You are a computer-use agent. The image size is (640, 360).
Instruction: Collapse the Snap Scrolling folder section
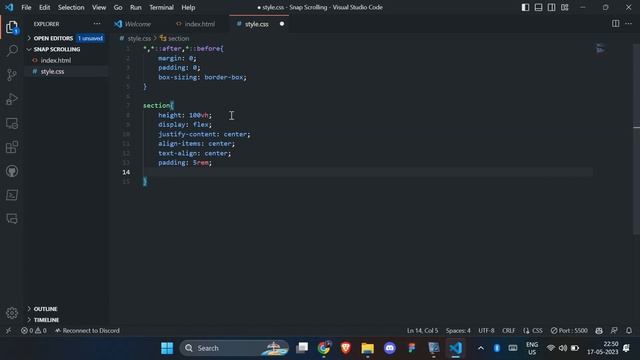click(57, 49)
